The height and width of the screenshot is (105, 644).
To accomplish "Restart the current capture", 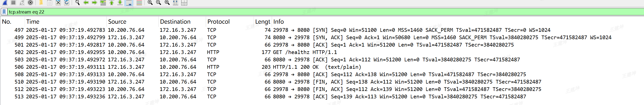I will [22, 2].
